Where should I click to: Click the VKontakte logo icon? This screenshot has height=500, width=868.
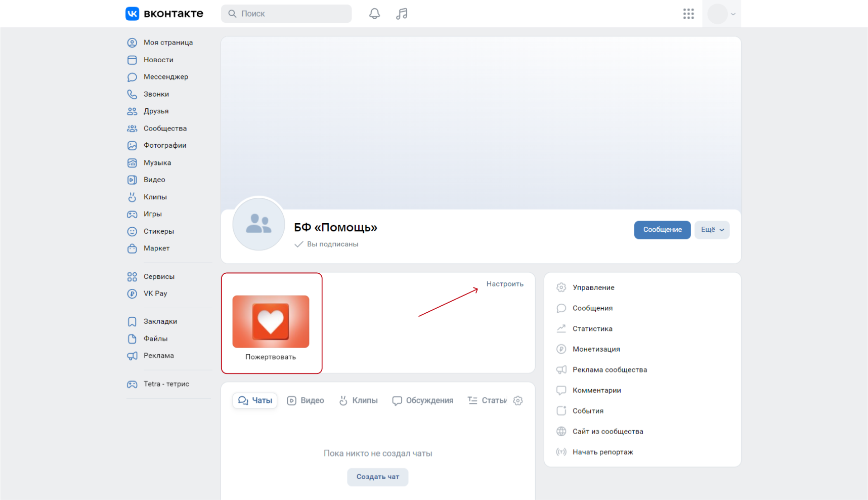[132, 14]
